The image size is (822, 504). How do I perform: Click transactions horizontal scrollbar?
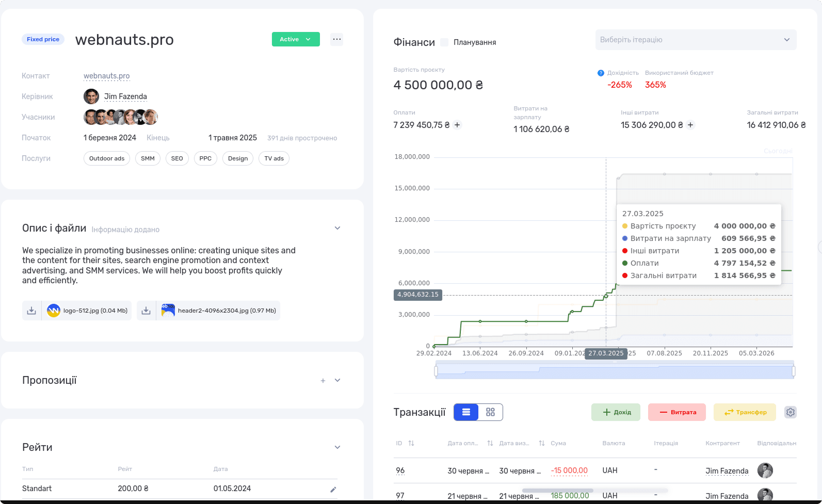[558, 491]
